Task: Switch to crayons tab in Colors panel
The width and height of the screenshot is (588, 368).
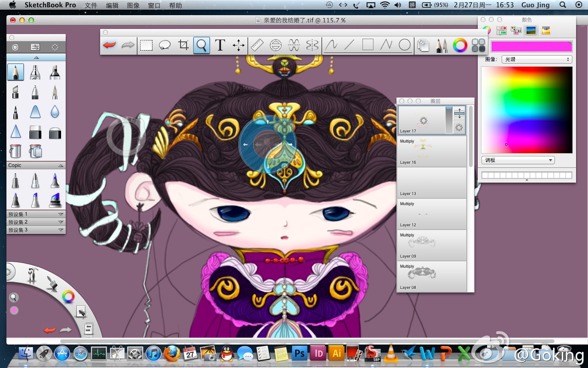Action: pyautogui.click(x=546, y=30)
